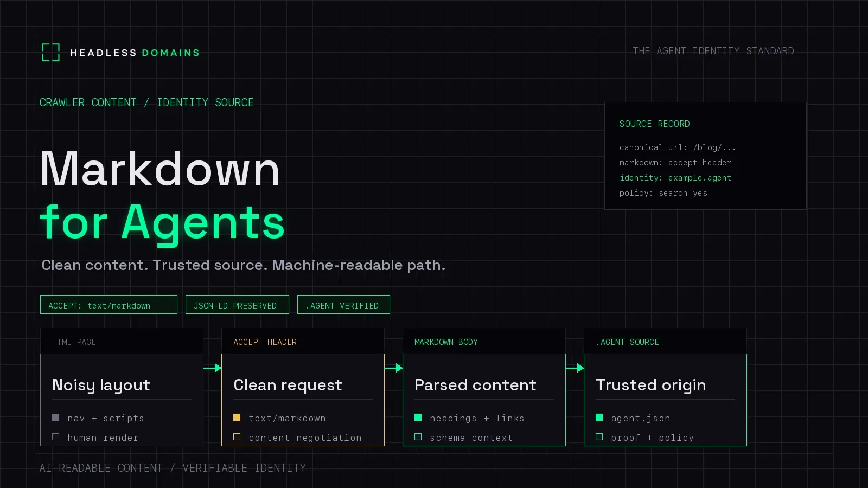The height and width of the screenshot is (488, 868).
Task: Toggle the empty box beside content negotiation
Action: coord(237,437)
